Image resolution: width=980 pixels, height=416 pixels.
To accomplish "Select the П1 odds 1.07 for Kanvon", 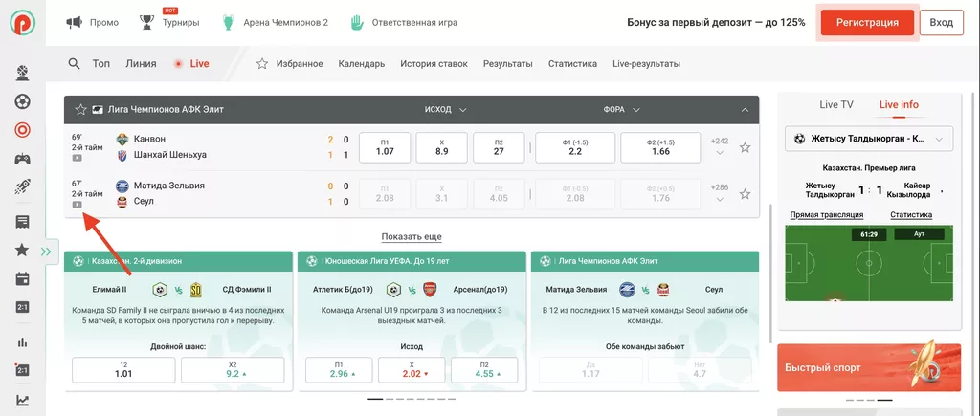I will tap(385, 146).
